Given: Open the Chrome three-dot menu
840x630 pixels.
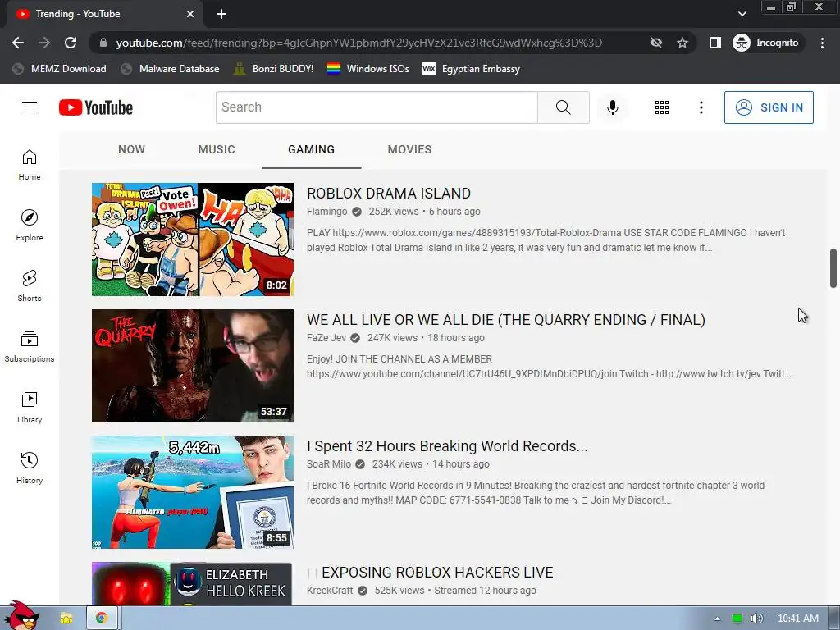Looking at the screenshot, I should tap(822, 43).
